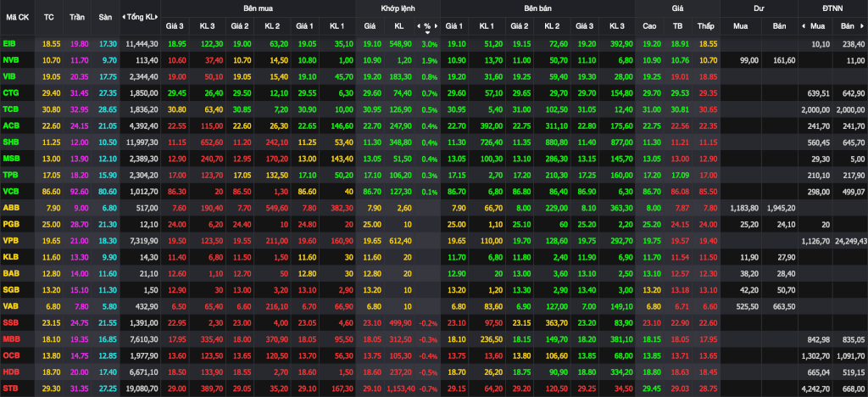Click EIB's 3.0% change value
This screenshot has height=397, width=868.
coord(430,44)
